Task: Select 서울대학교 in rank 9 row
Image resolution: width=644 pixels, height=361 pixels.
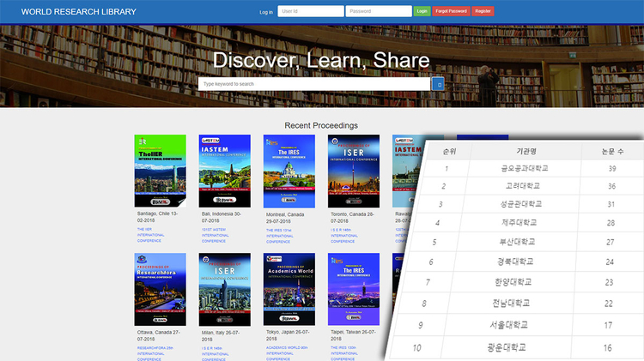Action: pos(508,325)
